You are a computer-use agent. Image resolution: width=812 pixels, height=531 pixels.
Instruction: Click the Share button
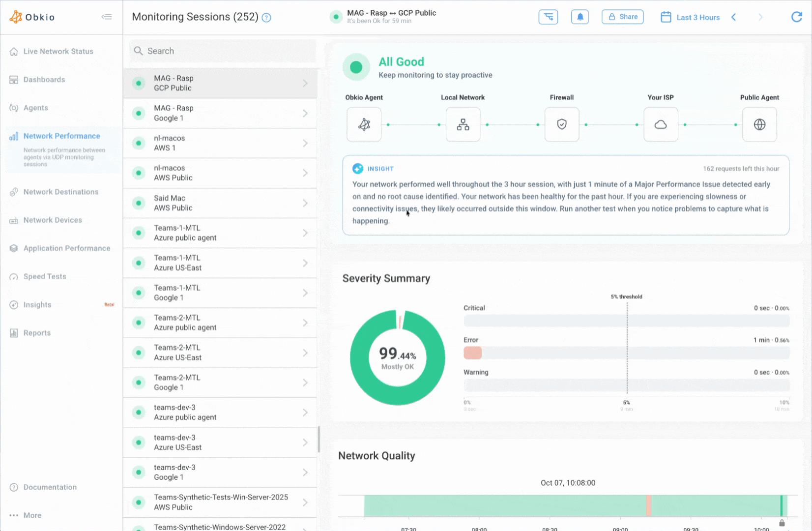coord(623,17)
